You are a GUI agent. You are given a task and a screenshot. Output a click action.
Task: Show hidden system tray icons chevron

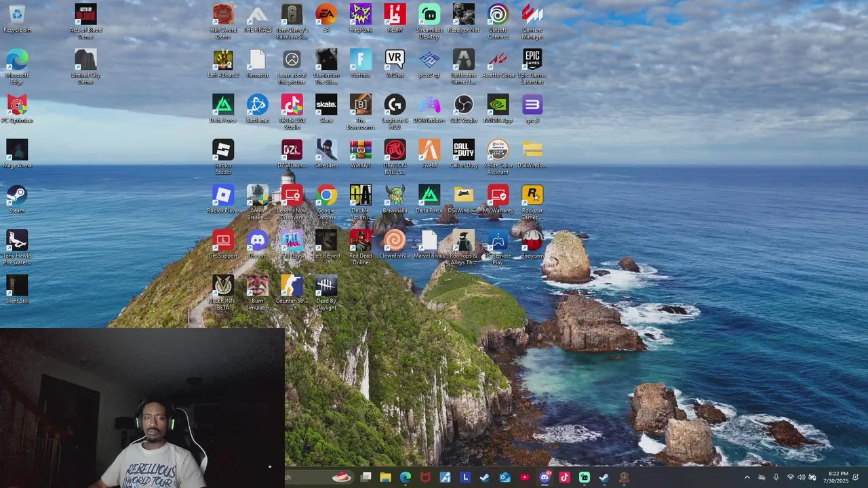point(747,478)
